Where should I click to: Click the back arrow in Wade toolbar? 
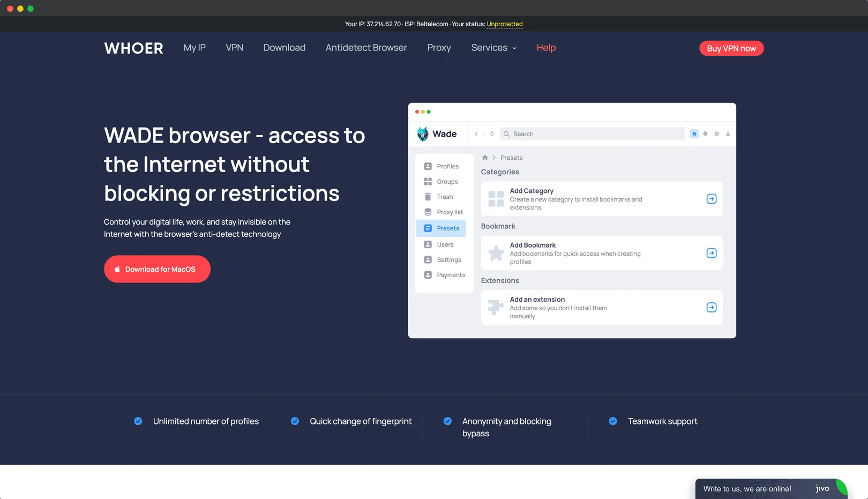pos(476,134)
